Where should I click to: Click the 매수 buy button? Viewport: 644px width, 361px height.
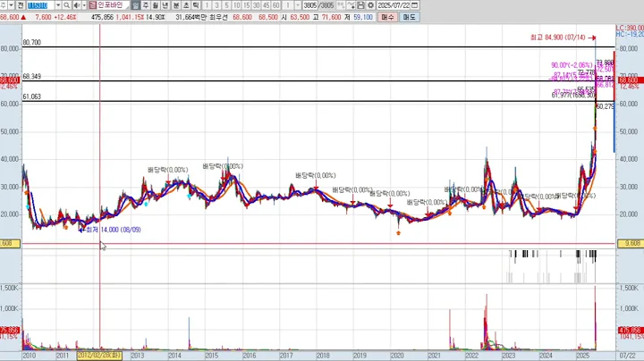click(387, 17)
